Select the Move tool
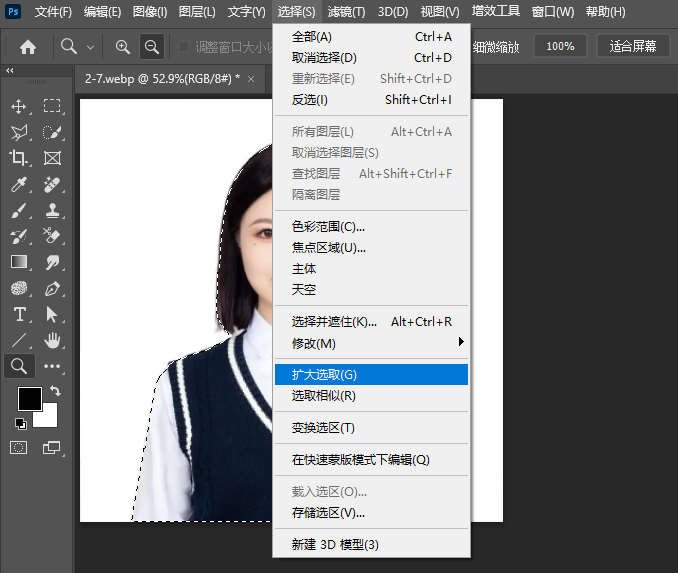The width and height of the screenshot is (678, 573). point(19,106)
